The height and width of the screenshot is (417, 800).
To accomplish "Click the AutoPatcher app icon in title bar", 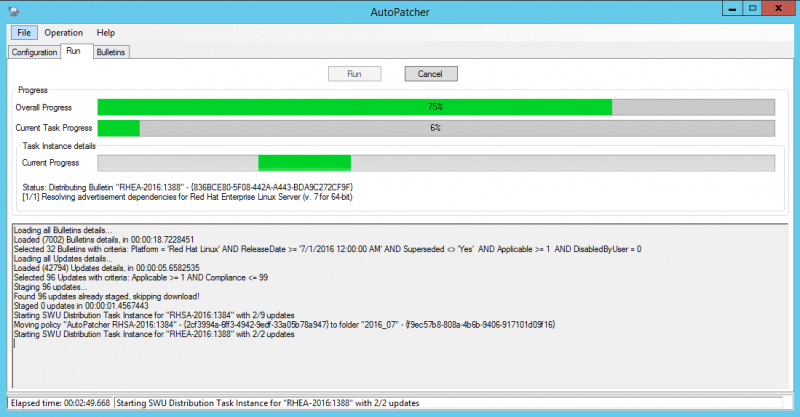I will pyautogui.click(x=14, y=11).
